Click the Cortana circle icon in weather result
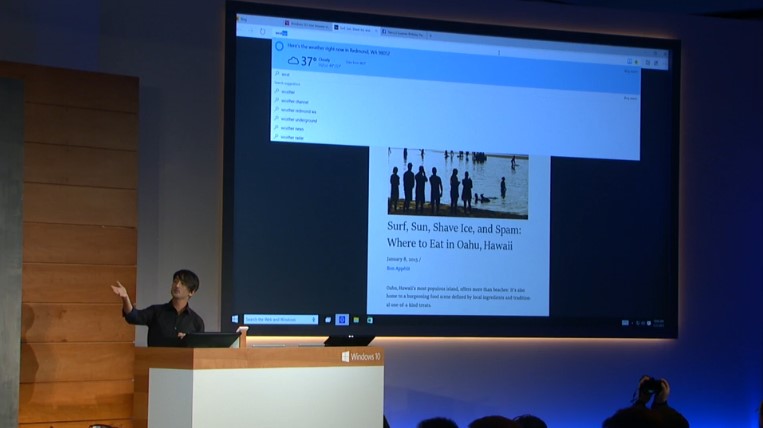This screenshot has height=428, width=763. pos(279,46)
